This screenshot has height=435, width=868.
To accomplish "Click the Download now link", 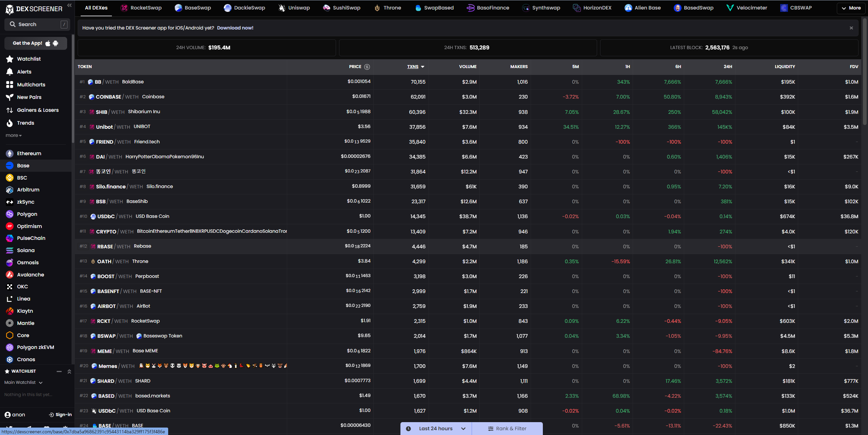I will (235, 28).
